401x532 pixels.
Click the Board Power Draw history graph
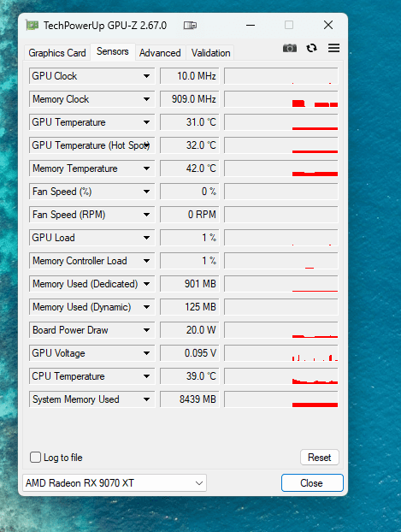[281, 330]
